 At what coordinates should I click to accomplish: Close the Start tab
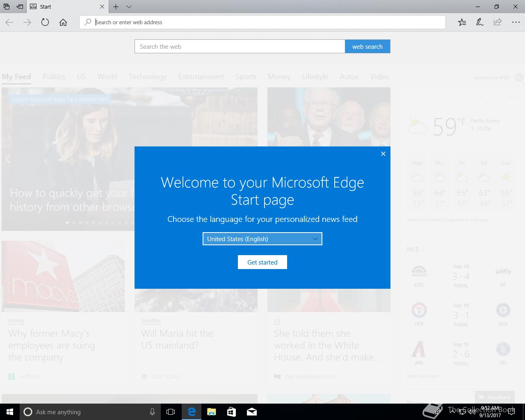[102, 7]
